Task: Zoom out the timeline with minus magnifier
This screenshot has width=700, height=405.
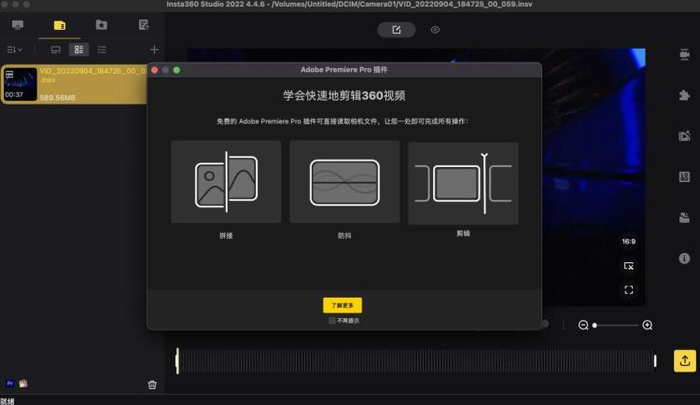Action: (x=583, y=325)
